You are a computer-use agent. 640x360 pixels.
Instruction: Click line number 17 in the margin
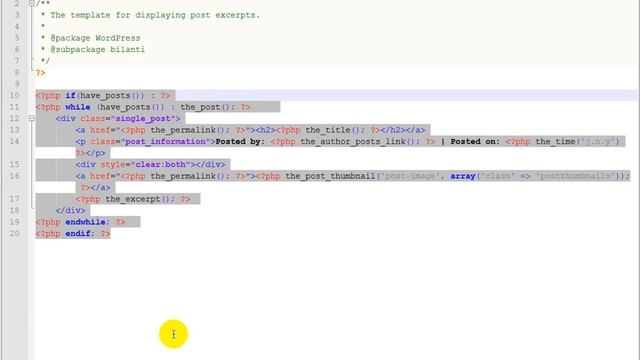(14, 199)
